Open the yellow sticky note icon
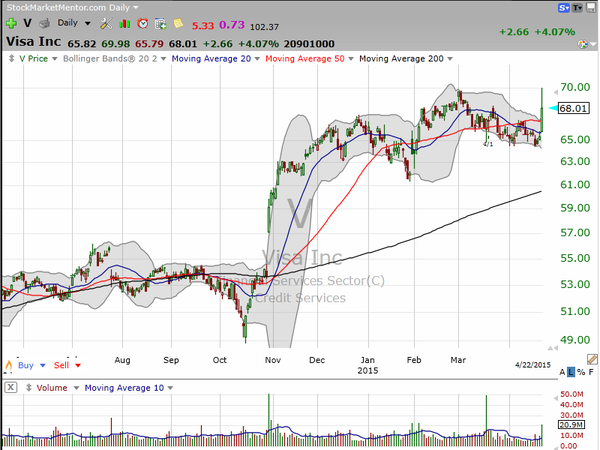The width and height of the screenshot is (600, 450). pyautogui.click(x=178, y=23)
